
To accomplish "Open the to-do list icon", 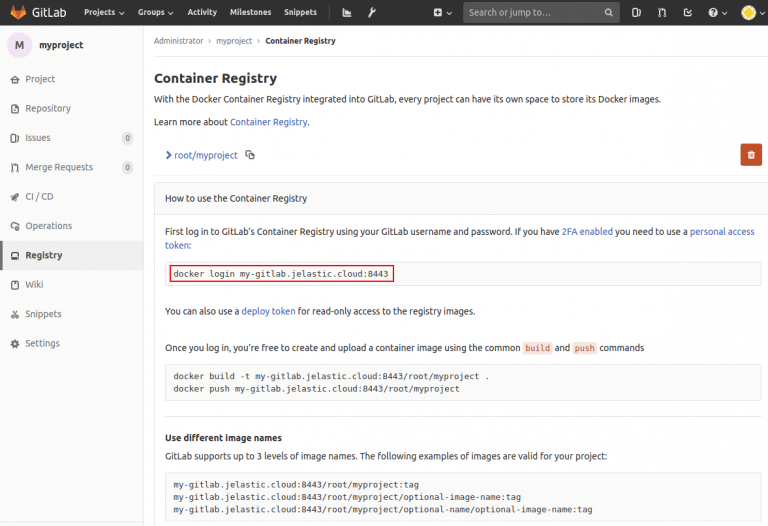I will point(688,13).
